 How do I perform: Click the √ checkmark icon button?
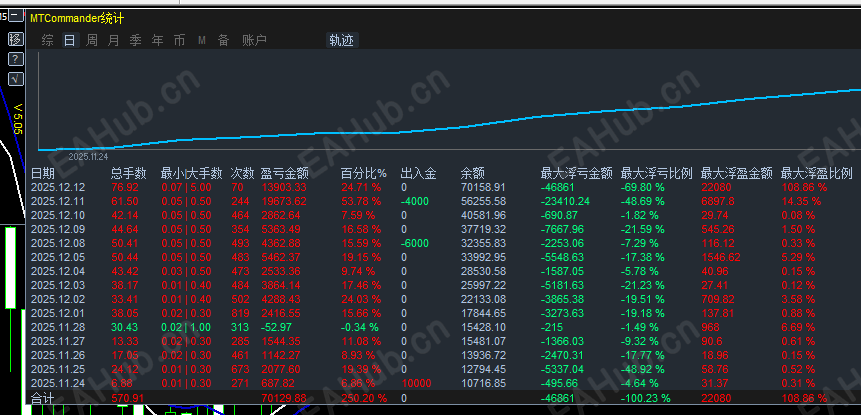tap(16, 79)
